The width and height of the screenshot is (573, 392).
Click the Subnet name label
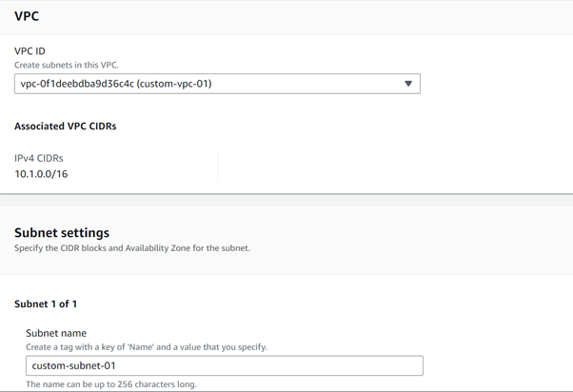coord(56,333)
